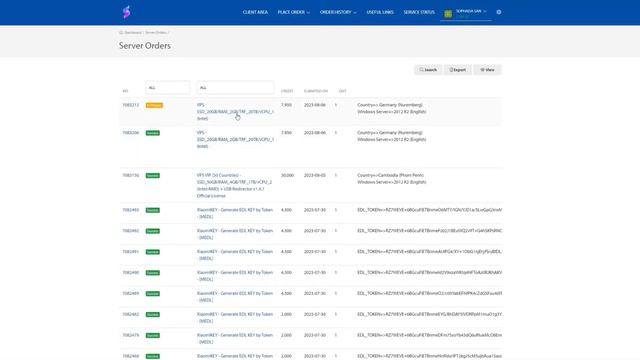Open XiaomiKEY service link in order 7082490

235,276
